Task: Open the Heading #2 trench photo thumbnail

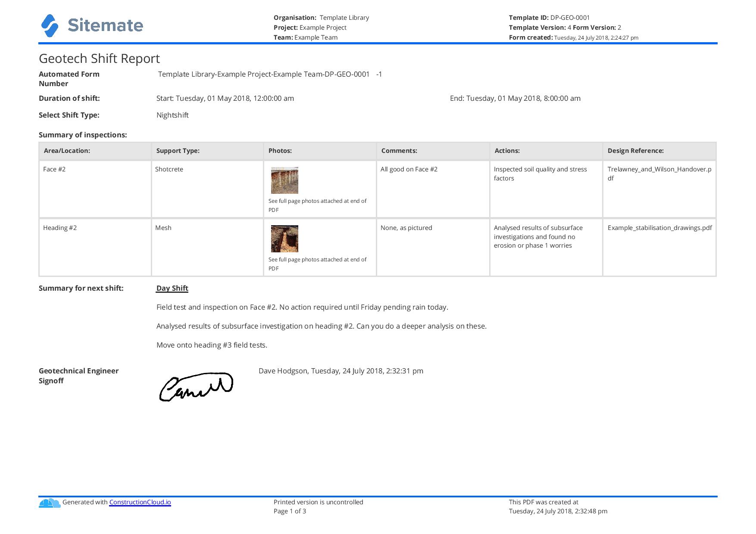Action: click(284, 239)
